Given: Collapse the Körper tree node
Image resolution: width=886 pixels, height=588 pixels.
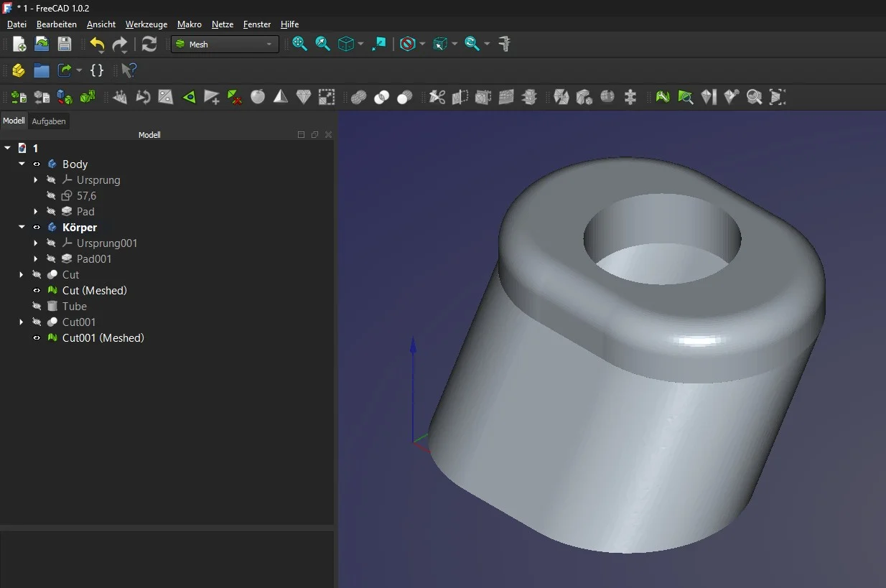Looking at the screenshot, I should 22,228.
